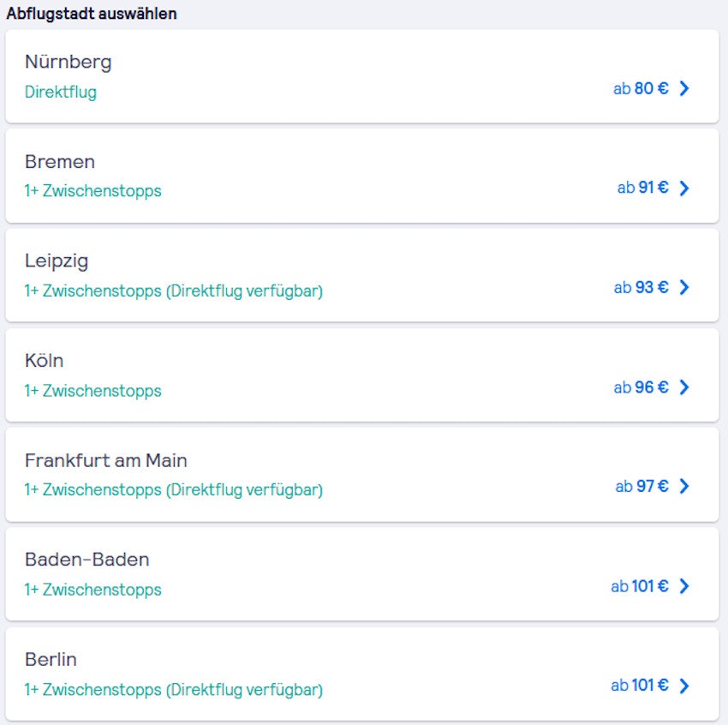Image resolution: width=728 pixels, height=725 pixels.
Task: Click the chevron beside Köln's 96 € price
Action: 683,387
